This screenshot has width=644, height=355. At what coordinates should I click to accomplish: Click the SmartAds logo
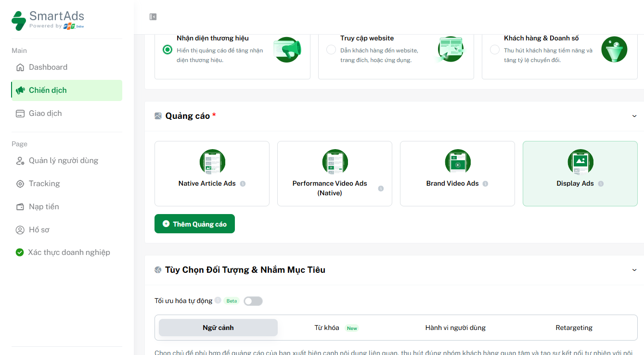(47, 20)
